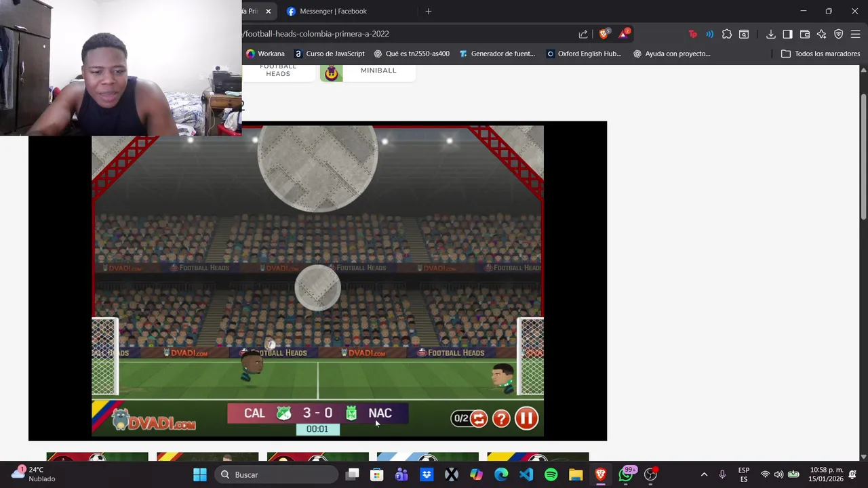Open the clock showing 10:58 p. m.
Image resolution: width=868 pixels, height=488 pixels.
(x=826, y=474)
